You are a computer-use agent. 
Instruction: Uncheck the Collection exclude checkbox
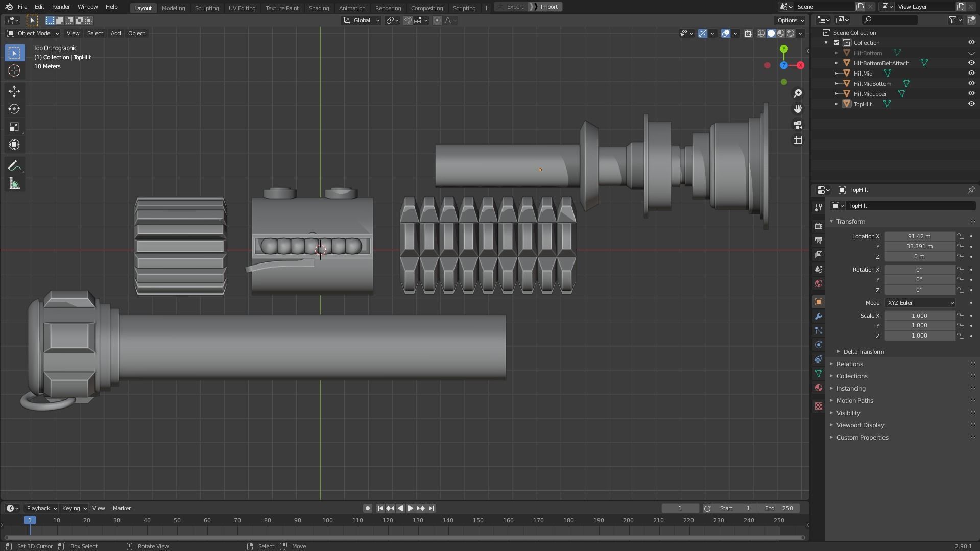836,43
